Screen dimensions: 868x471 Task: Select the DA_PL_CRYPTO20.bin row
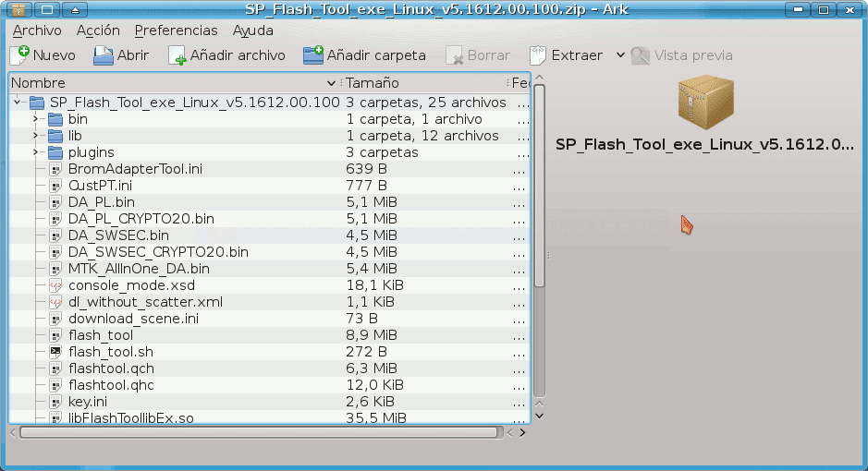pos(270,219)
